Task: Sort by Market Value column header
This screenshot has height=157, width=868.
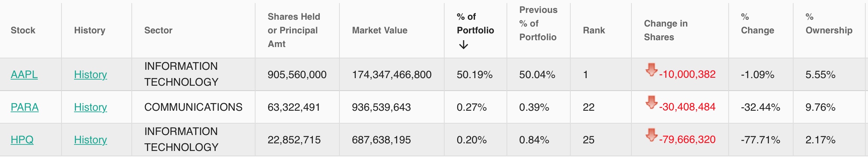Action: click(x=379, y=30)
